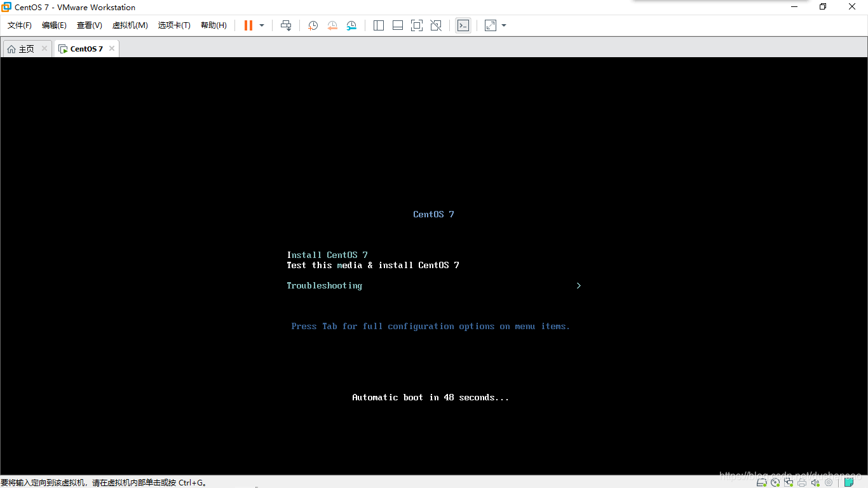Select the Troubleshooting boot entry
Viewport: 868px width, 488px height.
tap(325, 285)
